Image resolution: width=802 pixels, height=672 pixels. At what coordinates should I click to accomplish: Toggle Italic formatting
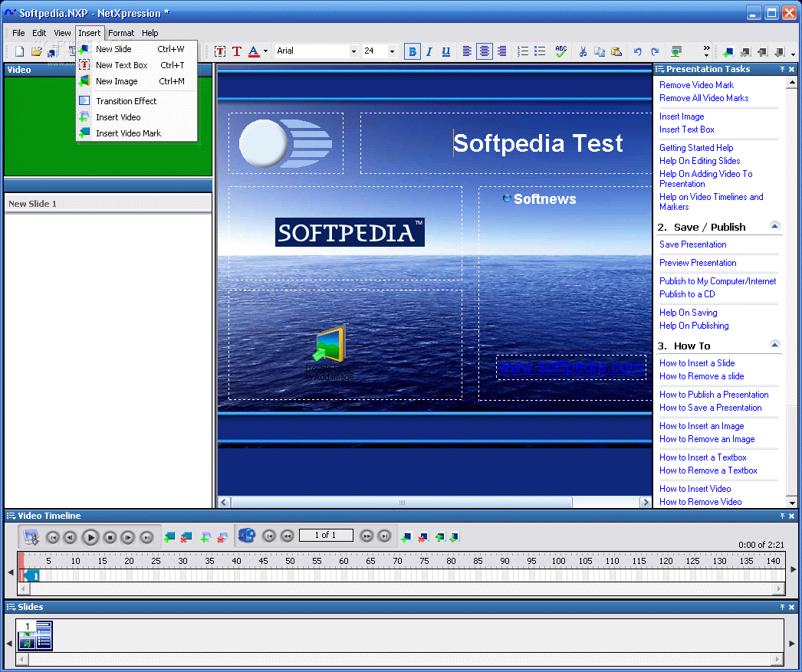[429, 51]
